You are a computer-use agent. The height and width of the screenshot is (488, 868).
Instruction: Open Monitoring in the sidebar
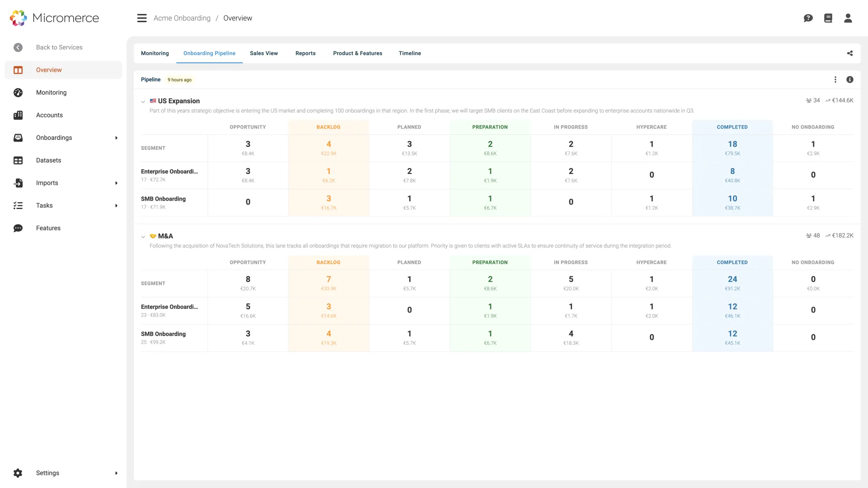[51, 92]
